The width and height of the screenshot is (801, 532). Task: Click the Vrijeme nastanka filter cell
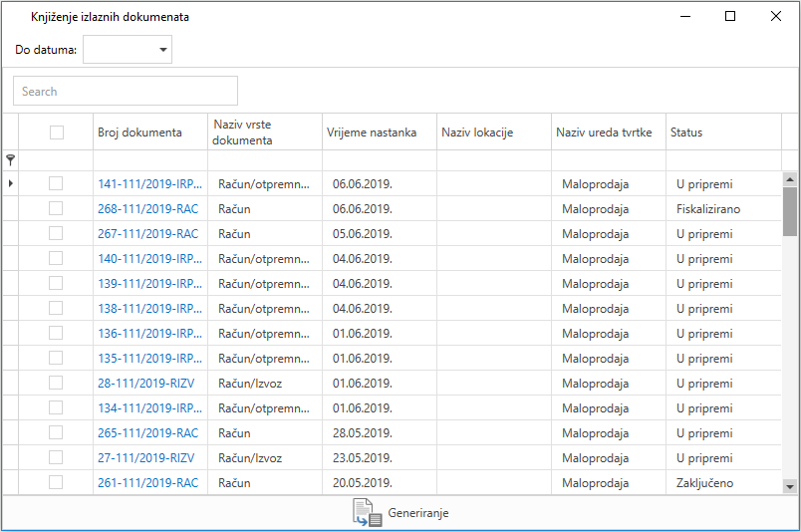tap(379, 160)
